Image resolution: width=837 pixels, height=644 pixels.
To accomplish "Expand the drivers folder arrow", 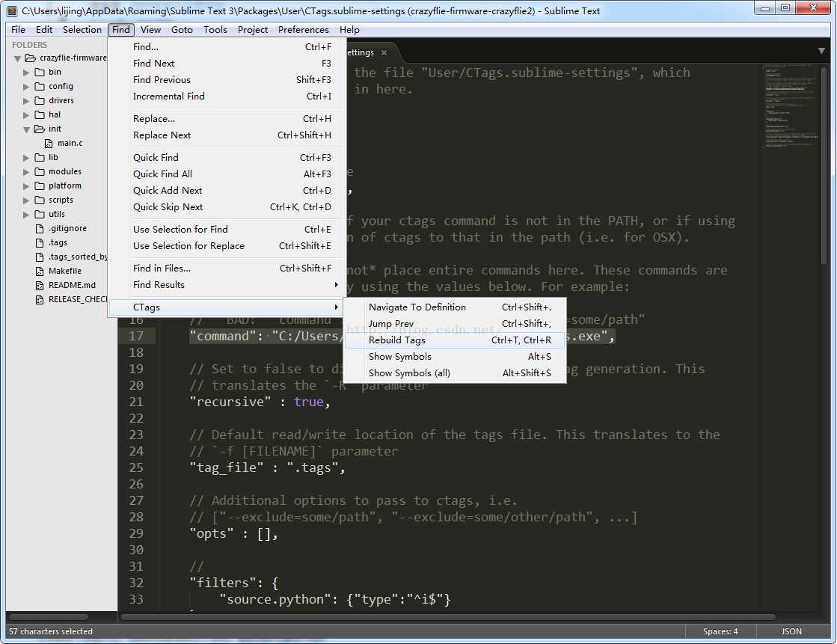I will coord(26,101).
